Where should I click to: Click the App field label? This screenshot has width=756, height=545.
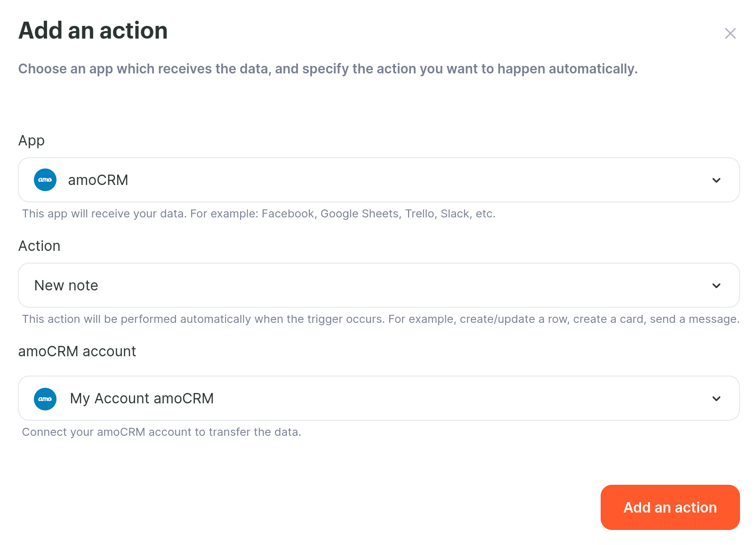[32, 141]
